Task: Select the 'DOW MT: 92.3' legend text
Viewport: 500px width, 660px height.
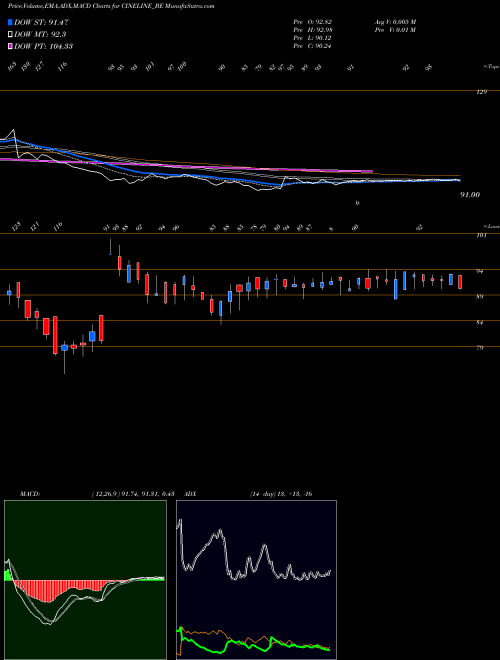Action: tap(40, 35)
